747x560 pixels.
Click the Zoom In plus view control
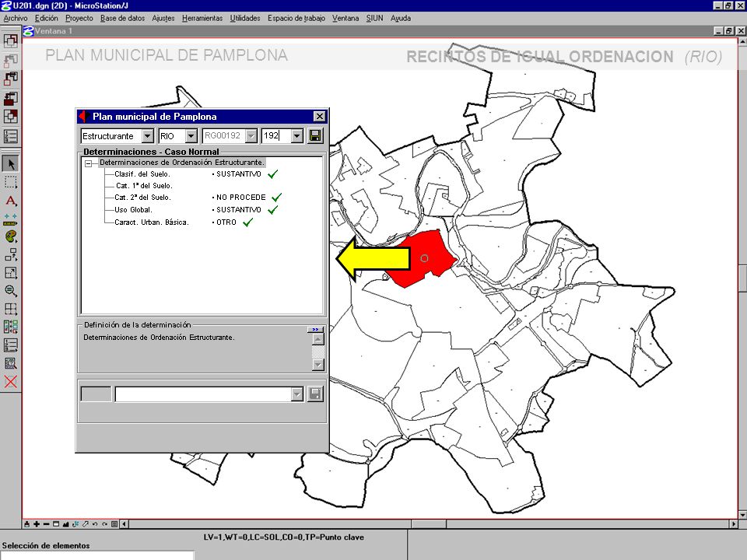(x=37, y=523)
